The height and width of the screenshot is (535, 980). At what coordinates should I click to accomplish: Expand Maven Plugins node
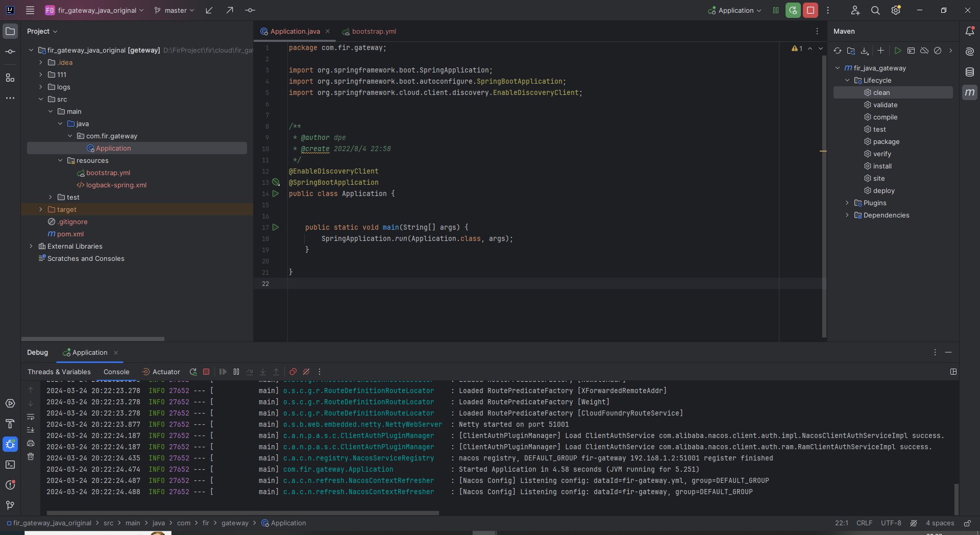(847, 203)
